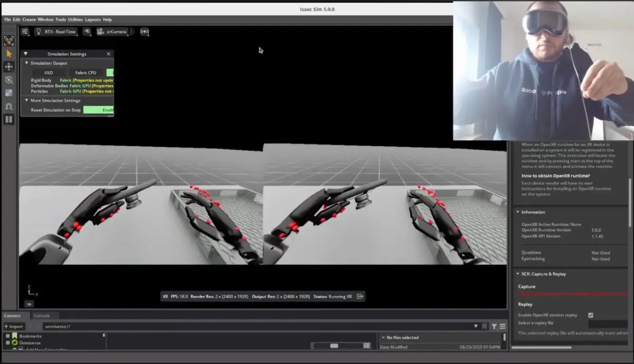Screen dimensions: 634x364
Task: Adjust the thumbnail size slider
Action: [x=334, y=346]
